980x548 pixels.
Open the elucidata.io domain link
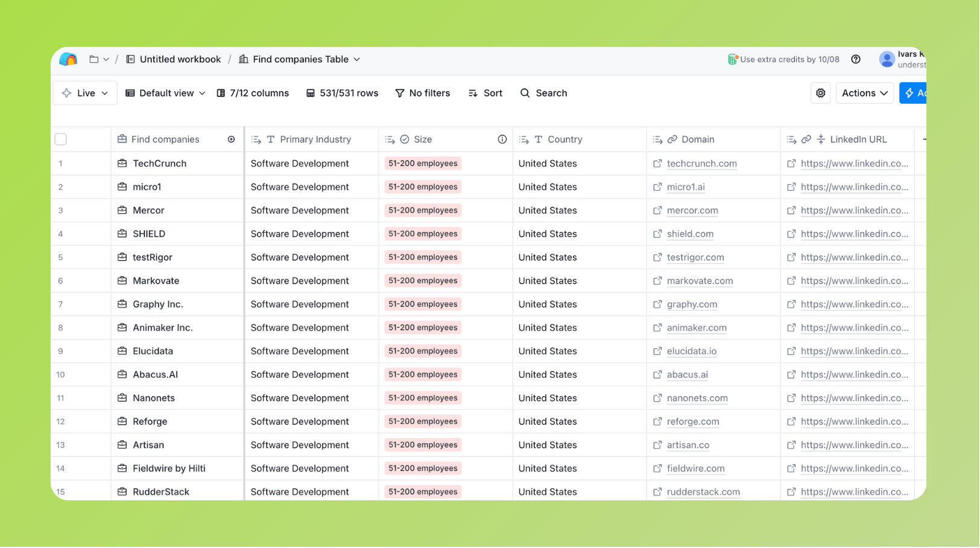coord(692,351)
